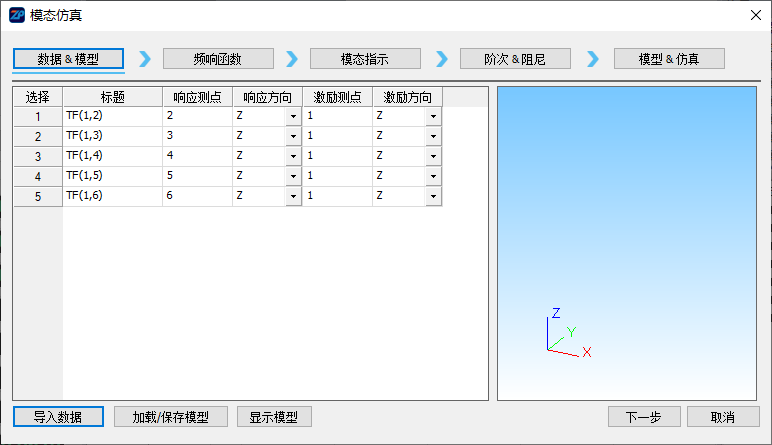Select row 2 via its 选择 cell
The width and height of the screenshot is (772, 445).
click(x=38, y=136)
